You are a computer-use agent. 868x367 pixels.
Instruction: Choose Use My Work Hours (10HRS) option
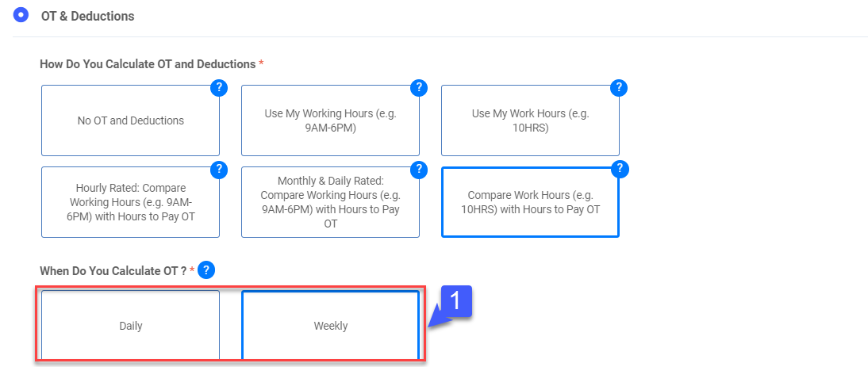tap(530, 121)
